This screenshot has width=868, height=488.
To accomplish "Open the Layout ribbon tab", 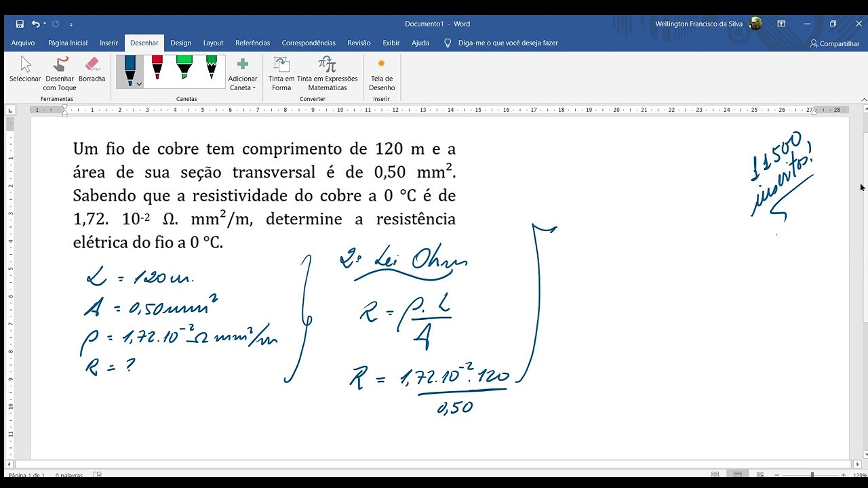I will click(213, 43).
